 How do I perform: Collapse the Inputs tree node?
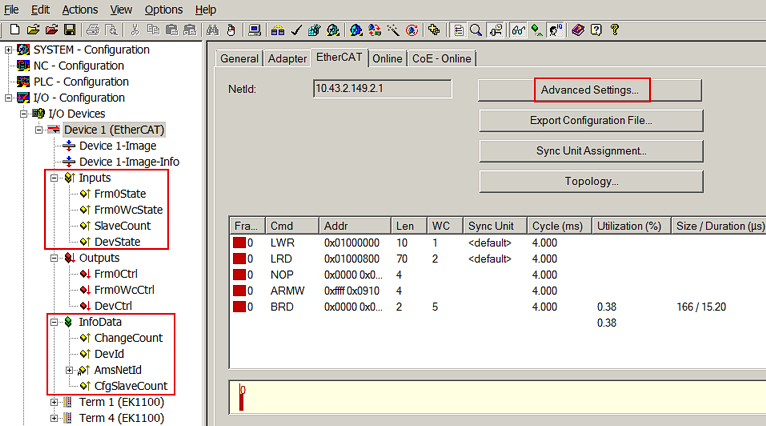[54, 178]
